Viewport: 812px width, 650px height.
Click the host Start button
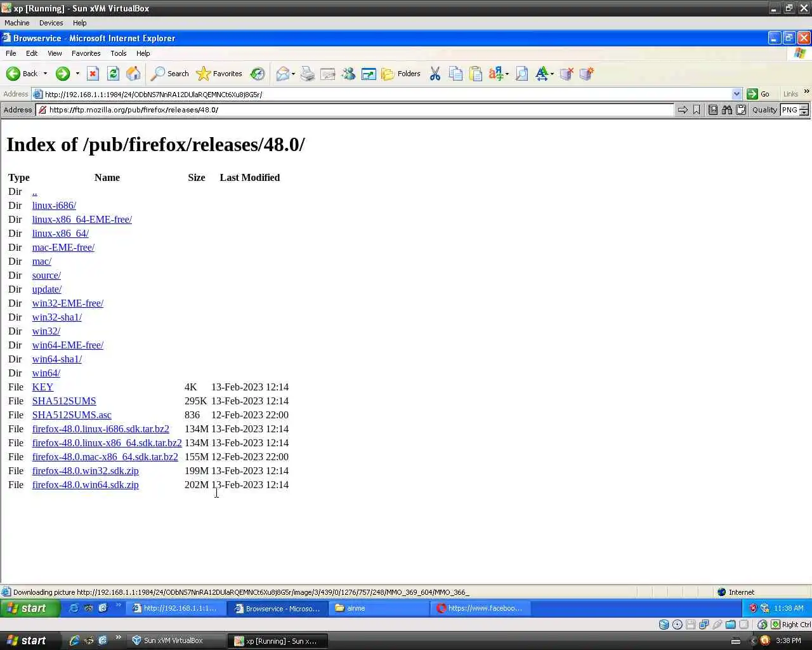pyautogui.click(x=30, y=640)
